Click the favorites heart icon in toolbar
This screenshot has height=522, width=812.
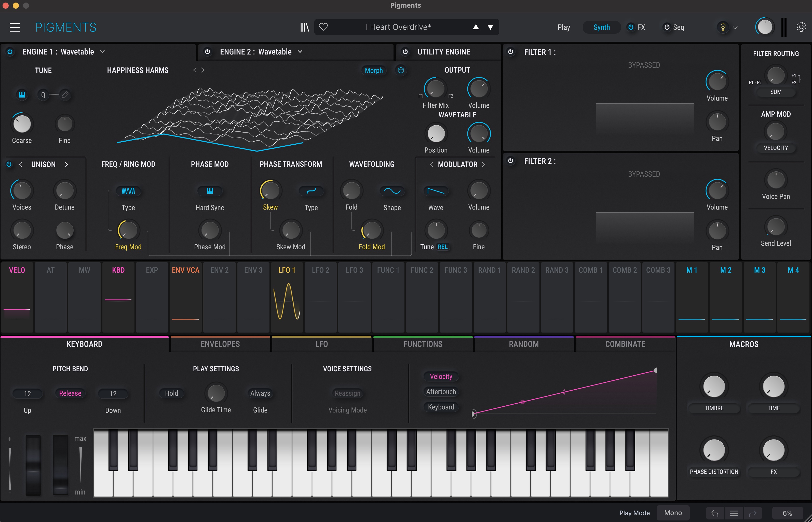pos(324,27)
